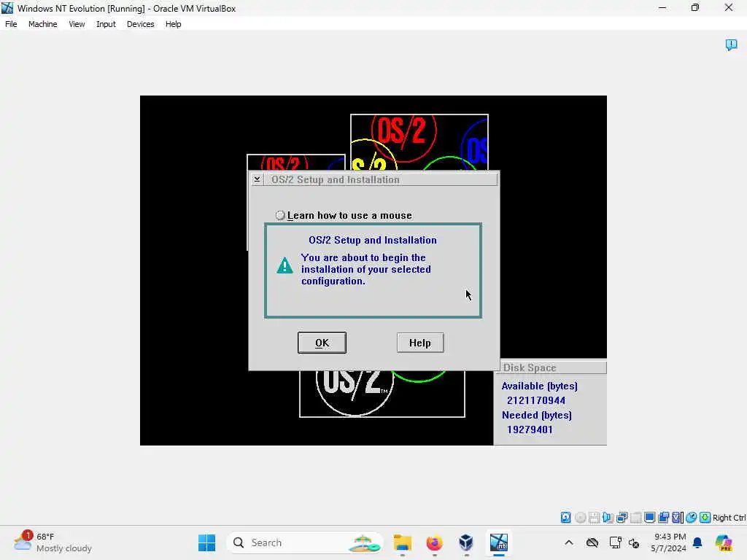Click the Windows Start button
The height and width of the screenshot is (560, 747).
(206, 542)
